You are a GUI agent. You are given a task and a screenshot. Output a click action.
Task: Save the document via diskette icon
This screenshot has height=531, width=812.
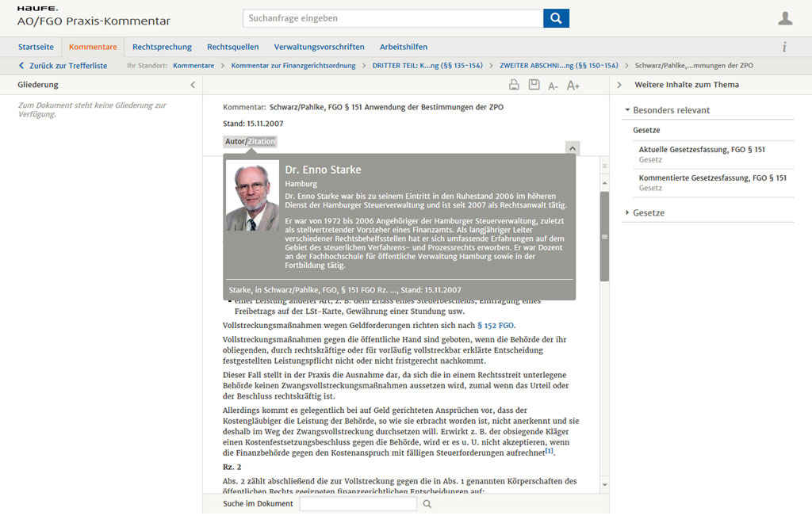534,84
